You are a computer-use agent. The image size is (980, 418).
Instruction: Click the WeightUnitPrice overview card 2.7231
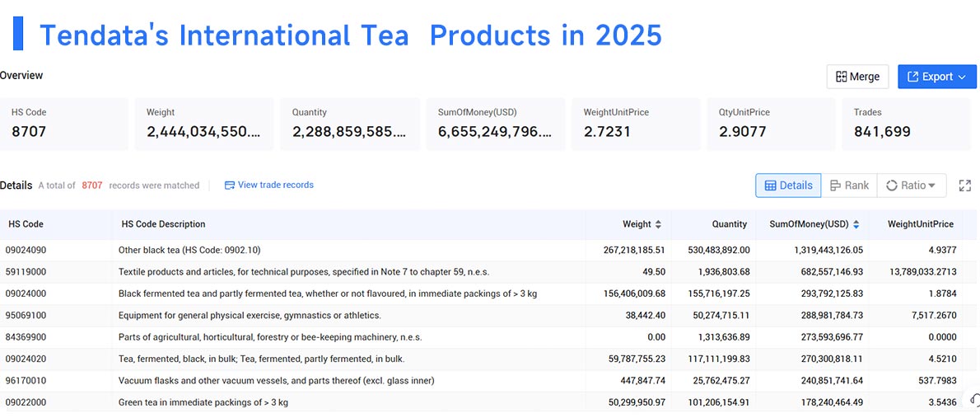(x=637, y=124)
